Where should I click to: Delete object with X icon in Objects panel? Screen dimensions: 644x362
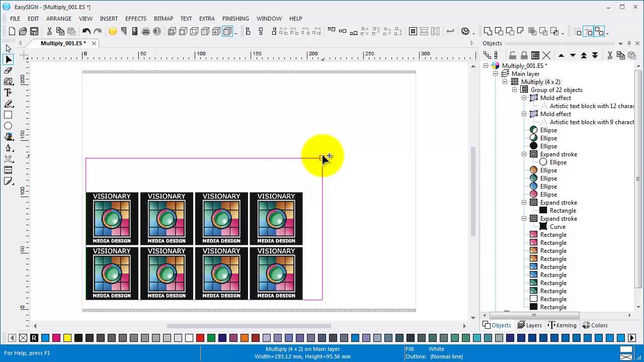click(546, 55)
